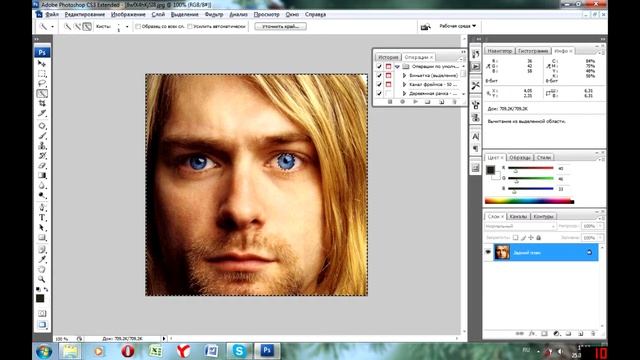Screen dimensions: 640x360
Task: Choose 'Subtract from selection' mode in options bar
Action: (x=87, y=27)
